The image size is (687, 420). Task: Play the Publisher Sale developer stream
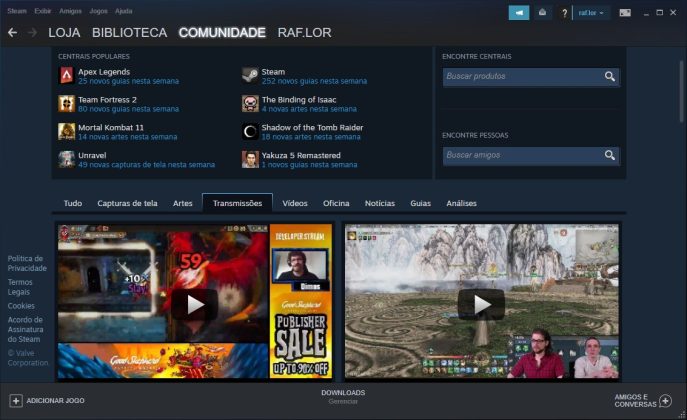(x=195, y=304)
